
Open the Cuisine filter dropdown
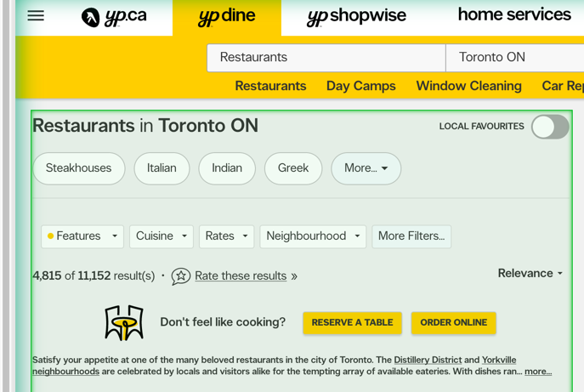[162, 236]
